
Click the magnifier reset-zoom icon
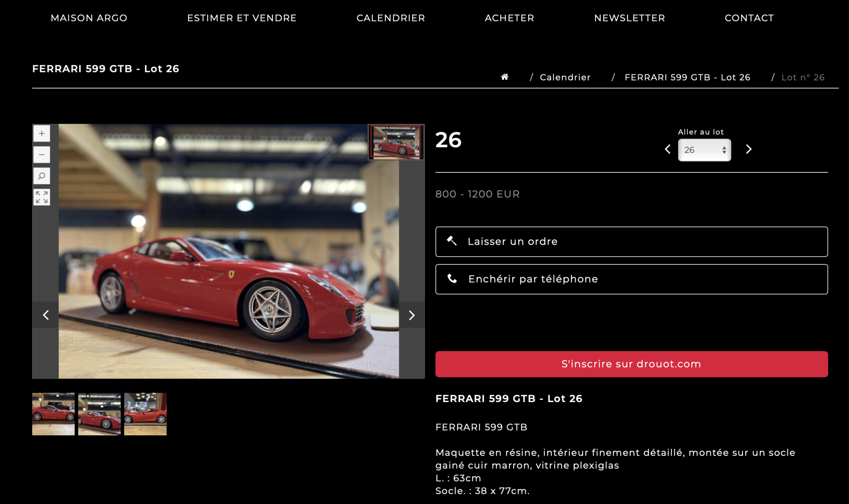click(41, 176)
